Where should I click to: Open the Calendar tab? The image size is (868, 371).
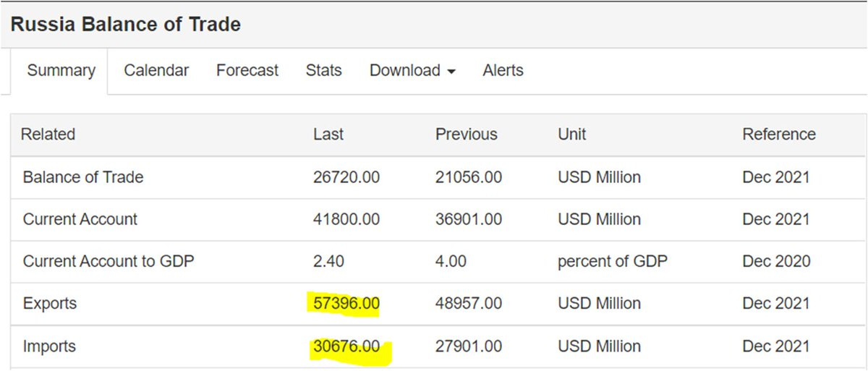click(x=156, y=71)
